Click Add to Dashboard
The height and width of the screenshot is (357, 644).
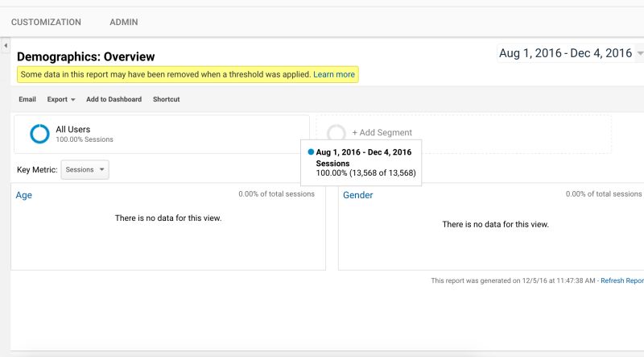coord(114,99)
